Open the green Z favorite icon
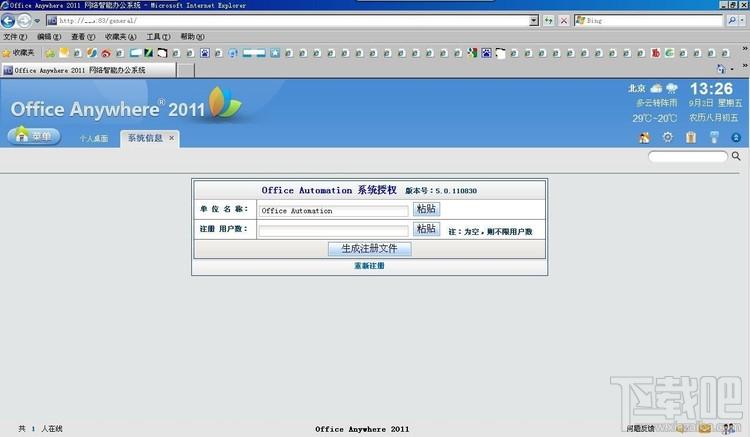750x437 pixels. coord(148,53)
